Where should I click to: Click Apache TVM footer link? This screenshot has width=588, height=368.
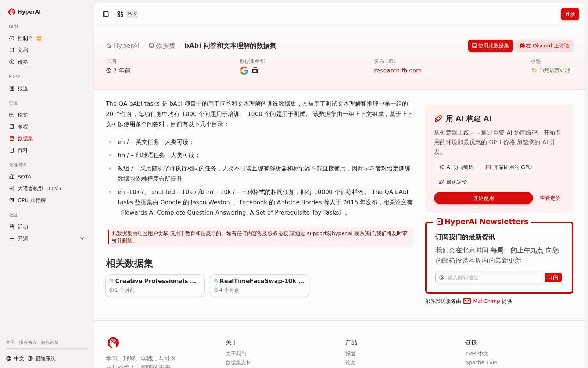(481, 362)
